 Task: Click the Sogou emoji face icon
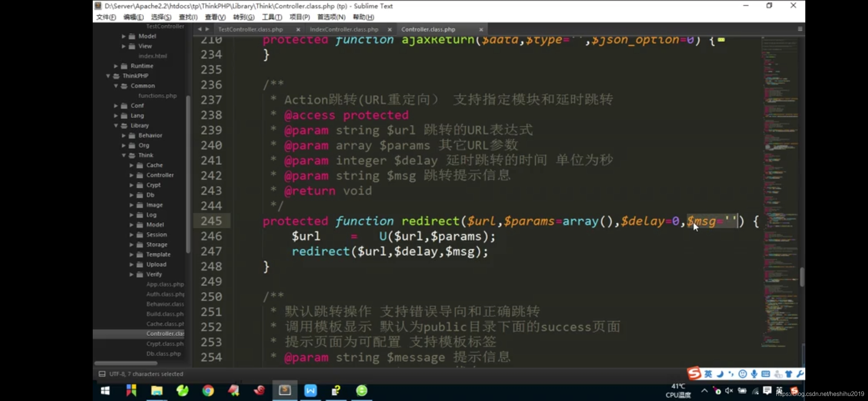[x=742, y=374]
